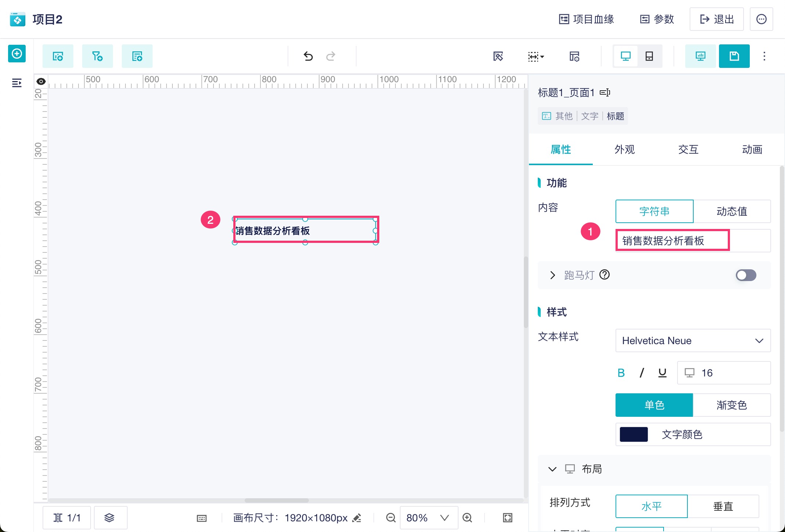The height and width of the screenshot is (532, 785).
Task: Switch to the 交互 tab
Action: [688, 149]
